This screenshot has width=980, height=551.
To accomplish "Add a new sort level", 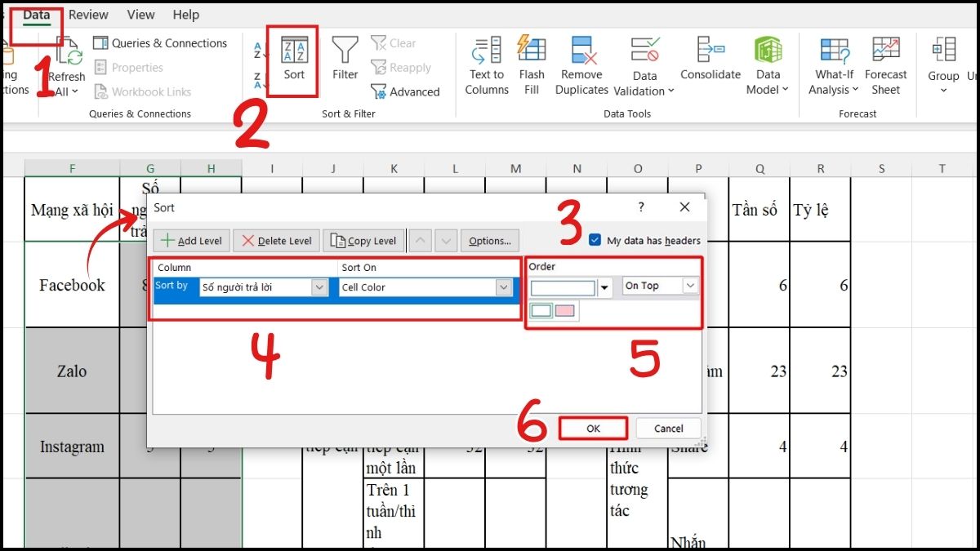I will pyautogui.click(x=191, y=240).
